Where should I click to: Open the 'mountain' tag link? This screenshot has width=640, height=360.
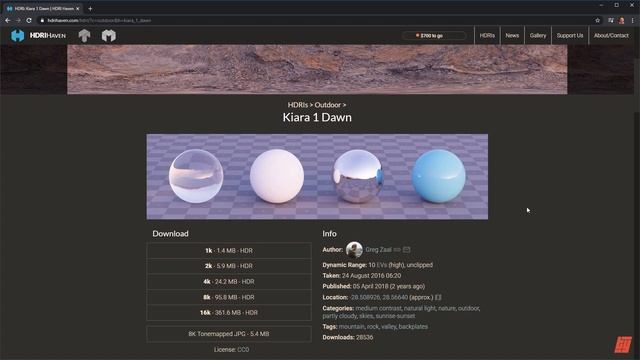(x=351, y=327)
